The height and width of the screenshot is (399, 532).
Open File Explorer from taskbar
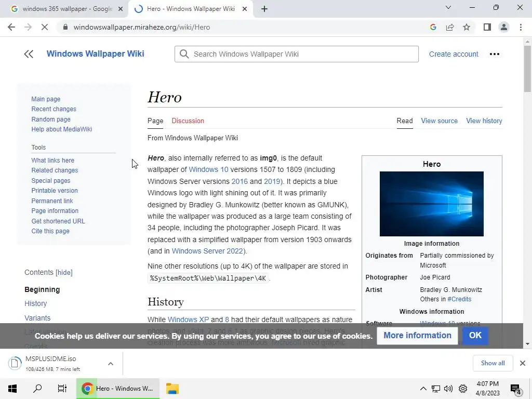172,389
